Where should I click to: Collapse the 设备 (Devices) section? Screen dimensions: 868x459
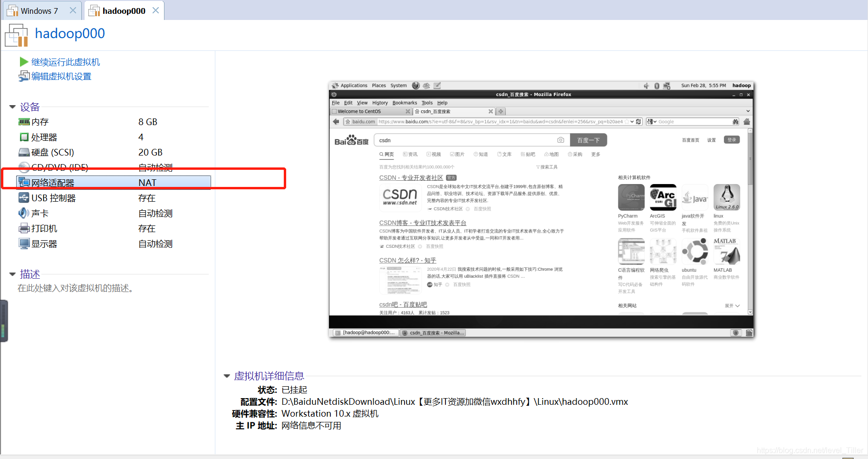12,107
